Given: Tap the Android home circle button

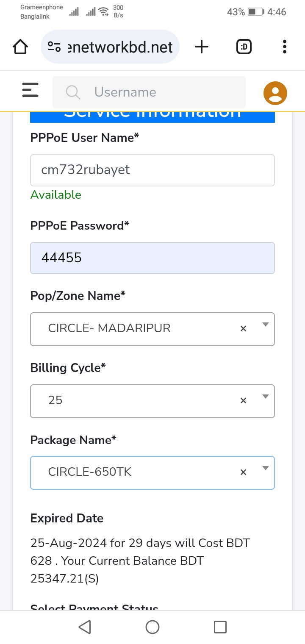Looking at the screenshot, I should (x=152, y=627).
